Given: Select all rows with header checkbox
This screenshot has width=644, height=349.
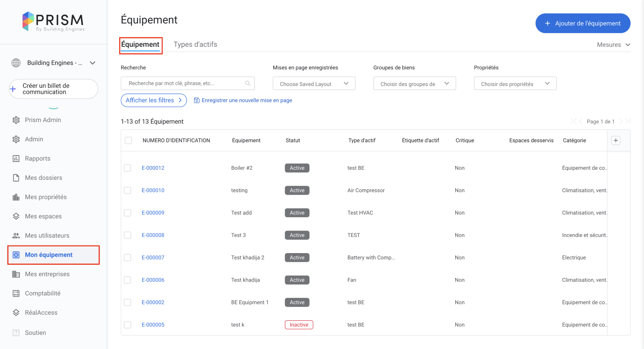Looking at the screenshot, I should tap(128, 141).
